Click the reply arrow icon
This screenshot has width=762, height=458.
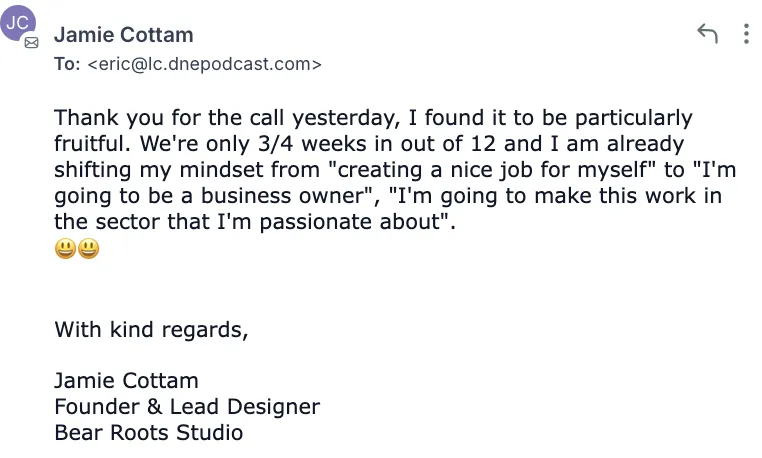click(707, 34)
